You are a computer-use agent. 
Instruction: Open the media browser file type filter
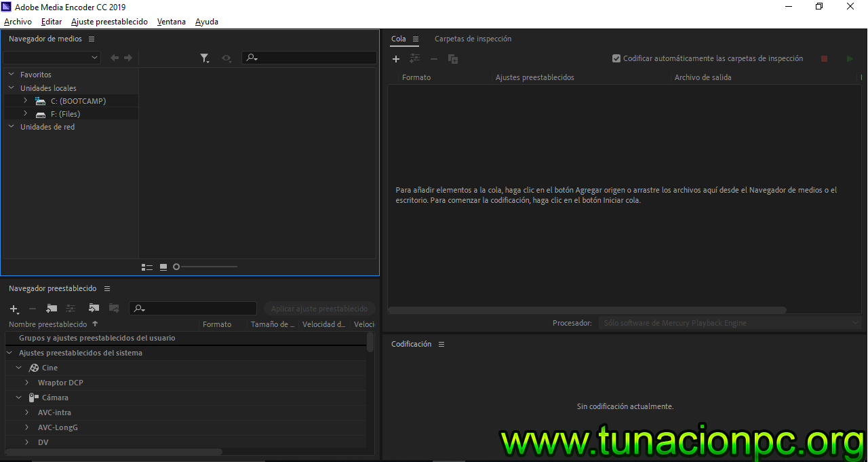pyautogui.click(x=205, y=58)
